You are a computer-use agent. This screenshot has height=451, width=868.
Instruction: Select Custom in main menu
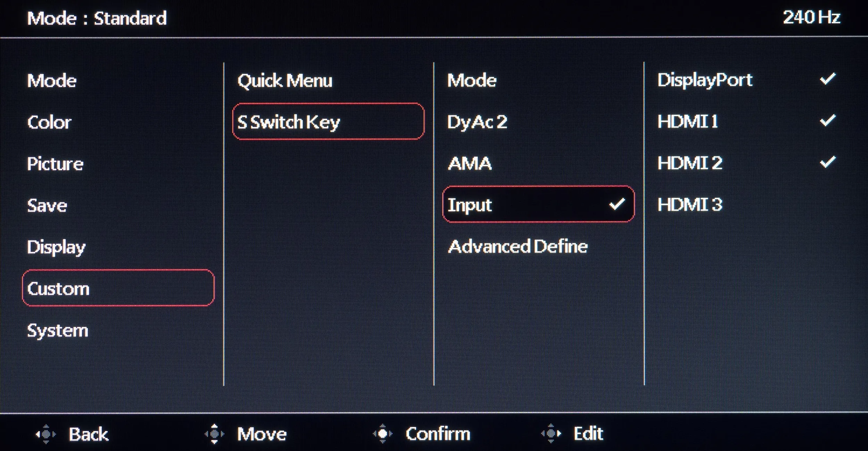pos(118,288)
